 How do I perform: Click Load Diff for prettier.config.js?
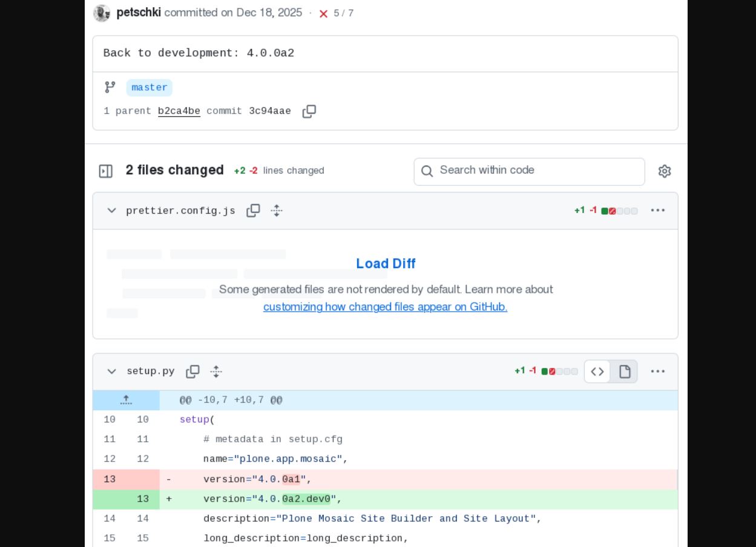(386, 264)
